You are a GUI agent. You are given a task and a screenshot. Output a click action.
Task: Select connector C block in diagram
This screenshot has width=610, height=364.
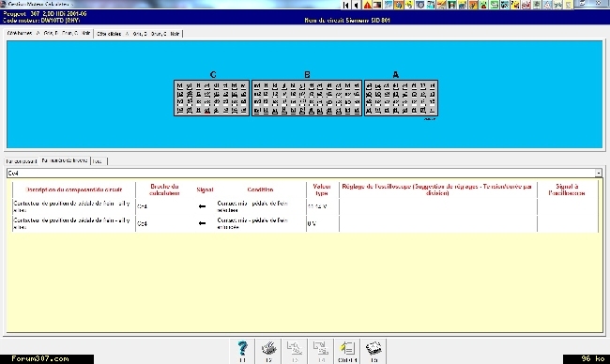[x=211, y=98]
